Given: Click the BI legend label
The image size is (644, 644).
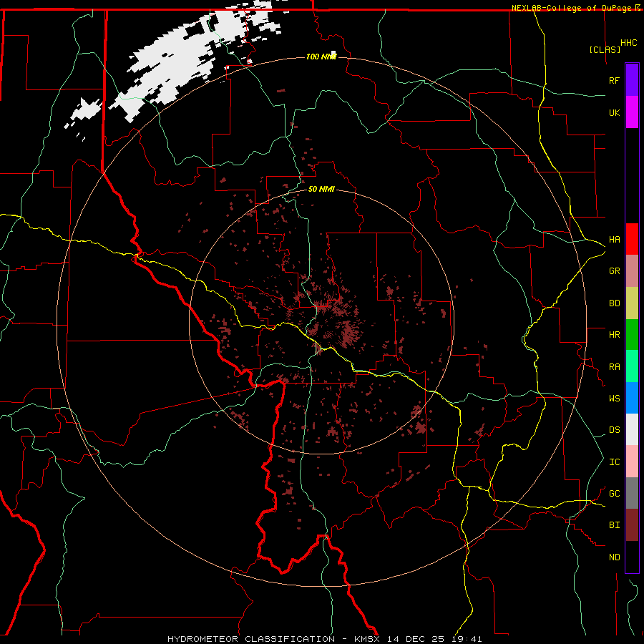Looking at the screenshot, I should [614, 525].
